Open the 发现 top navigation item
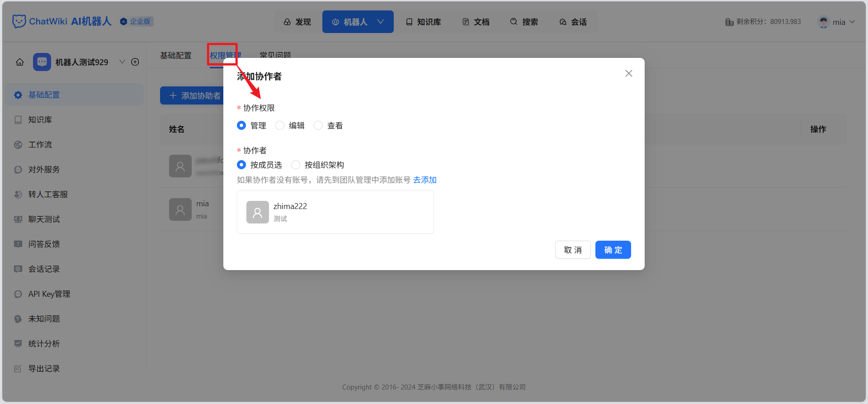 [x=297, y=22]
